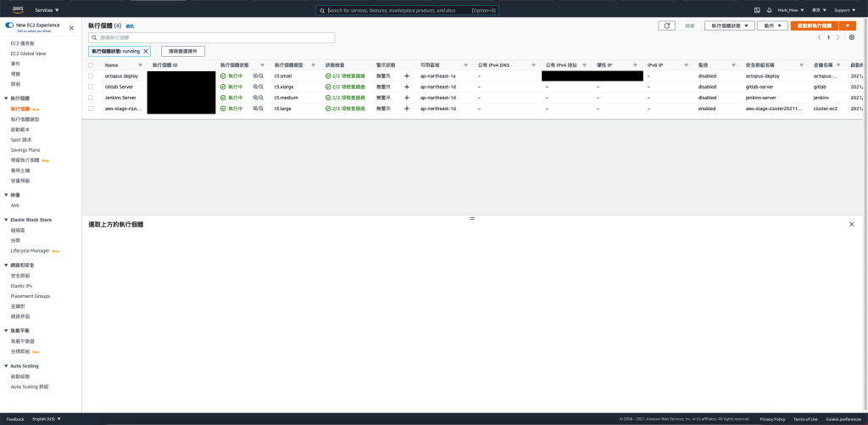The height and width of the screenshot is (425, 868).
Task: Add alarm plus icon for octopus deploy
Action: (x=407, y=75)
